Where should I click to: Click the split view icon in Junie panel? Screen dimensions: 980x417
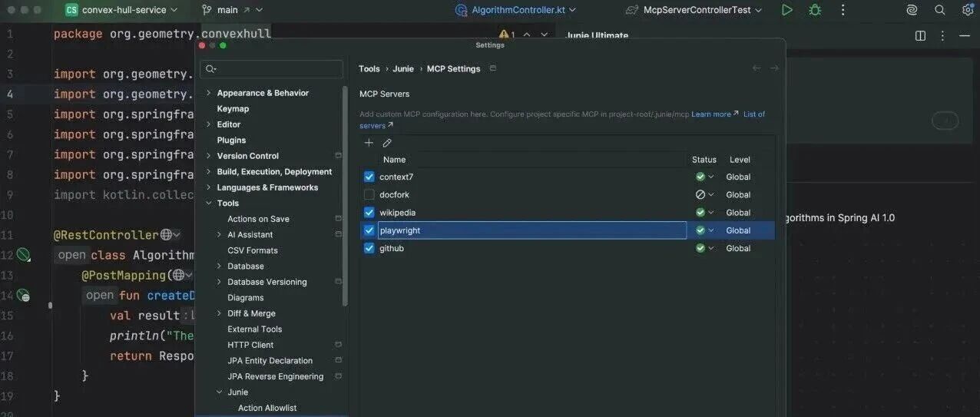(x=920, y=36)
